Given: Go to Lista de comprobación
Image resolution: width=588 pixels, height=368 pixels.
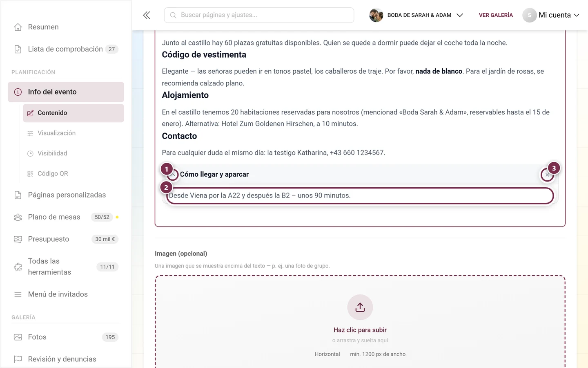Looking at the screenshot, I should (x=66, y=49).
